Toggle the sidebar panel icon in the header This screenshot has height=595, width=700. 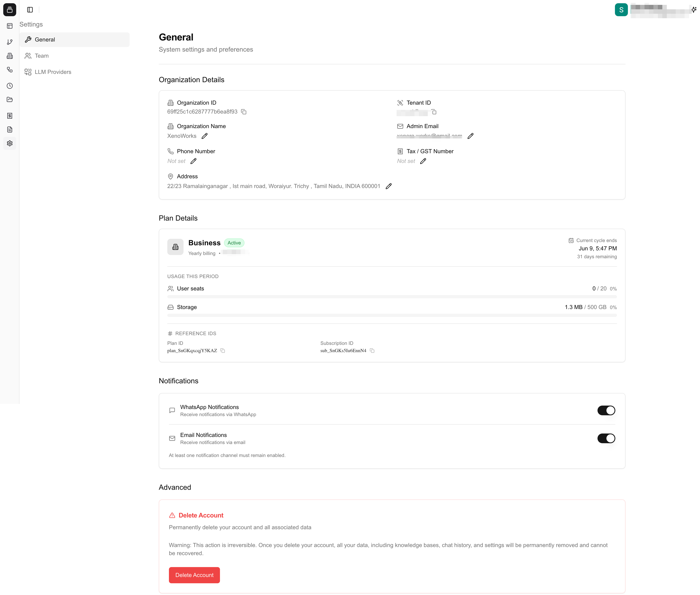tap(30, 10)
